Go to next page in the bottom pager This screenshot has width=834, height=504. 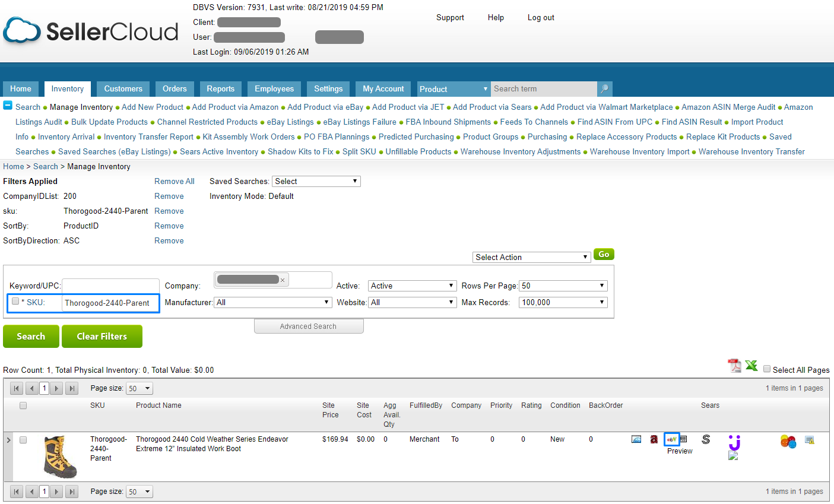pos(56,492)
